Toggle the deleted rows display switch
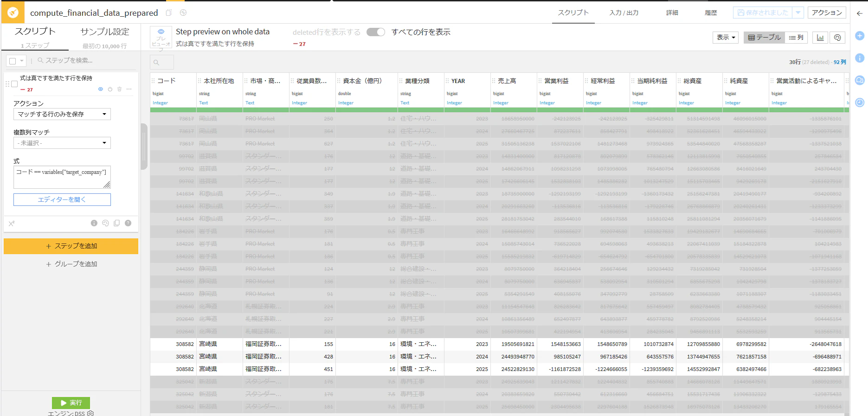This screenshot has height=416, width=868. [x=376, y=32]
